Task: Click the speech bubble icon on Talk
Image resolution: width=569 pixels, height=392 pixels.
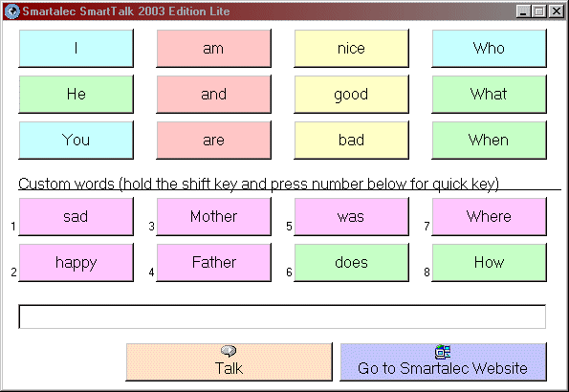Action: [x=229, y=351]
